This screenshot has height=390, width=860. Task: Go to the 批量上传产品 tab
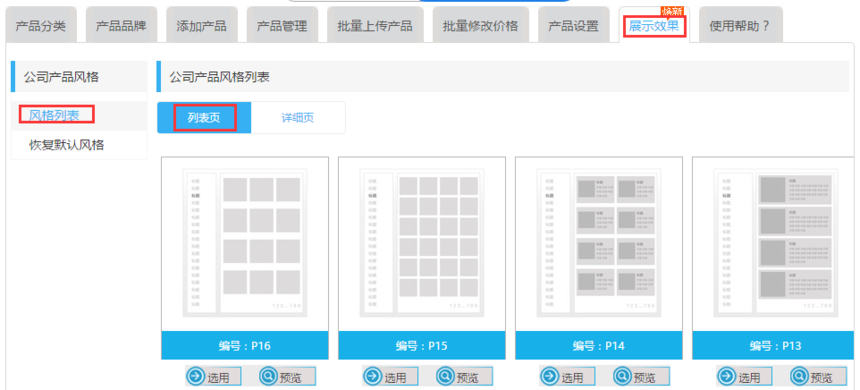[375, 25]
